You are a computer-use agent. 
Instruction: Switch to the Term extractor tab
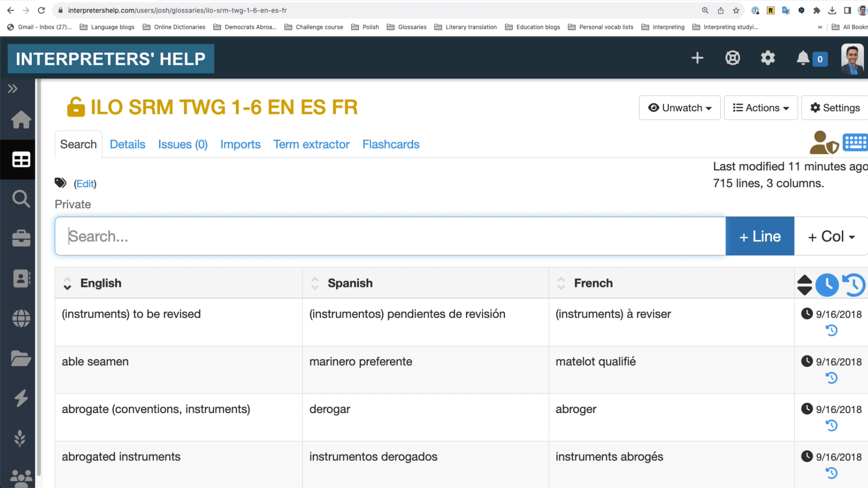click(x=311, y=144)
